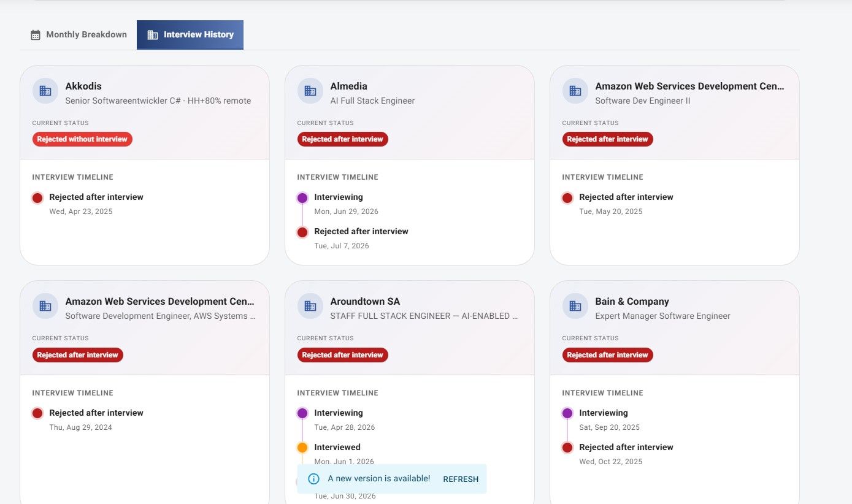Click the purple Interviewing dot dated Sep 20, 2025

(x=567, y=413)
